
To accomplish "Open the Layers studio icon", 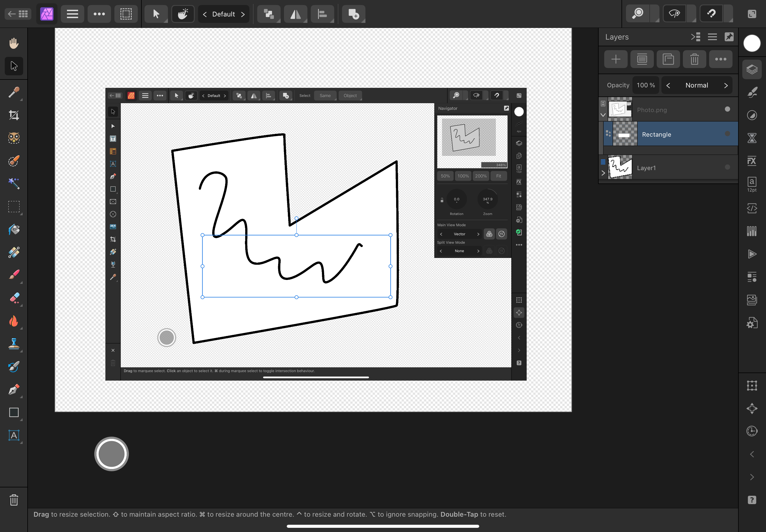I will click(x=752, y=69).
